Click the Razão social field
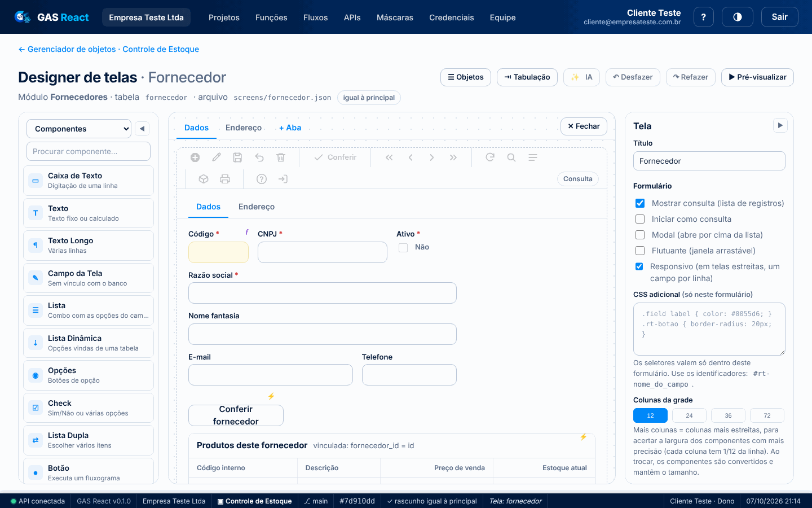Screen dimensions: 812x508 (x=323, y=293)
